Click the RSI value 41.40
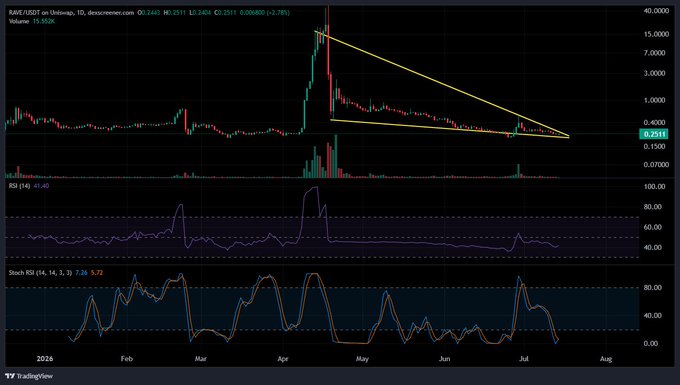The image size is (680, 385). (x=41, y=186)
